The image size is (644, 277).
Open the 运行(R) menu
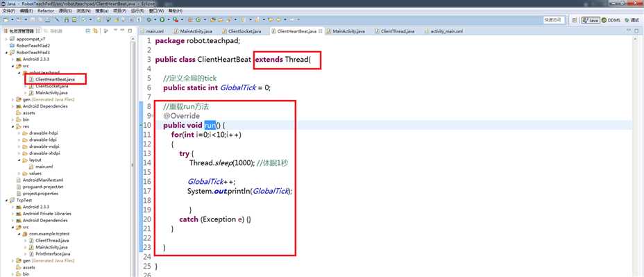(137, 10)
